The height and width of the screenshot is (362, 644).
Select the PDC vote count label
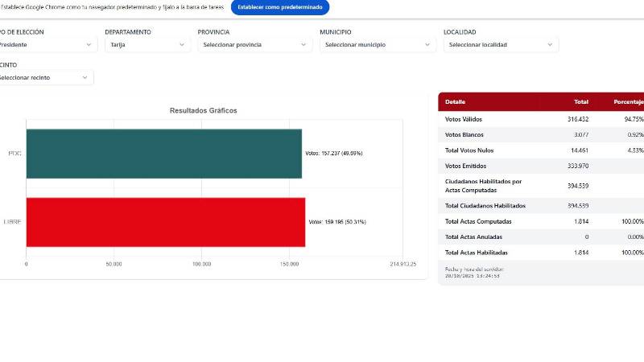(333, 153)
